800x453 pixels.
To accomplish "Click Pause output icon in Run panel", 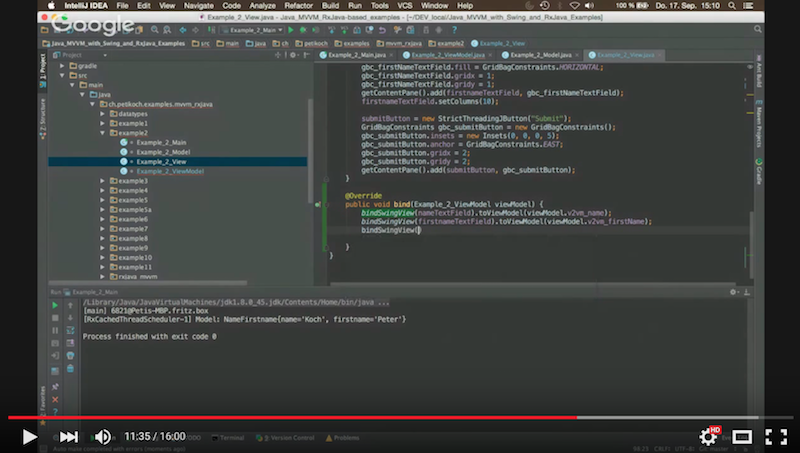I will (x=55, y=331).
